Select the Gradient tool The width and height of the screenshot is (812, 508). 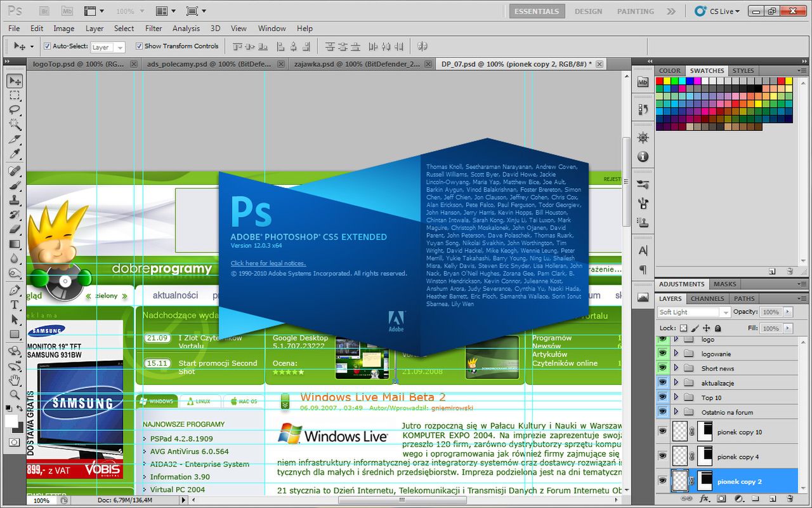tap(15, 244)
